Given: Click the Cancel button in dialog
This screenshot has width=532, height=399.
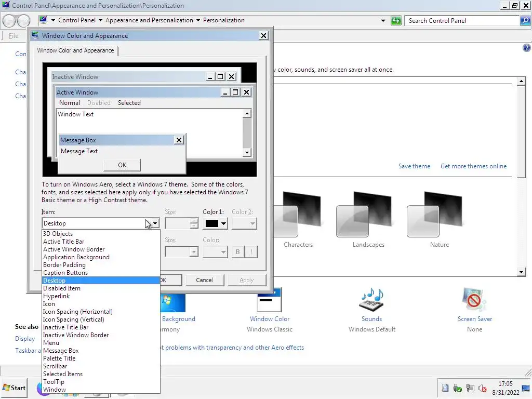Looking at the screenshot, I should (x=204, y=280).
